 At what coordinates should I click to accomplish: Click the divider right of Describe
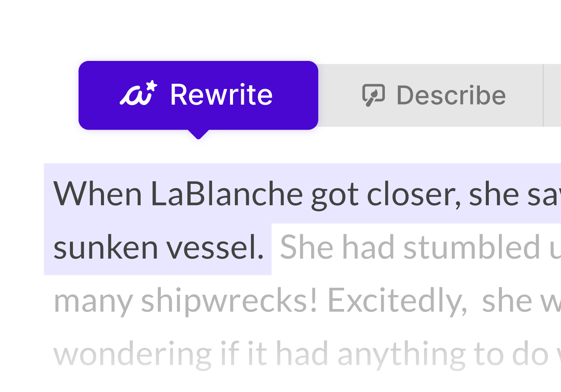[x=543, y=95]
